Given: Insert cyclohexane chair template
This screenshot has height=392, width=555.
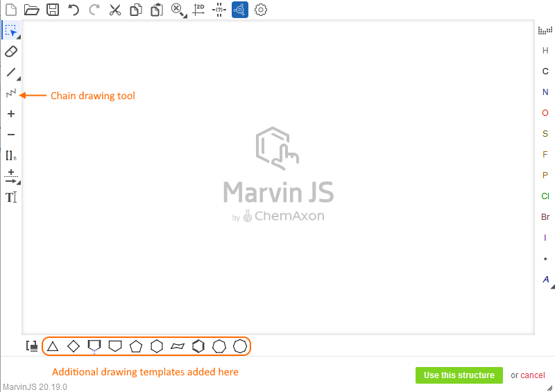Looking at the screenshot, I should [178, 346].
